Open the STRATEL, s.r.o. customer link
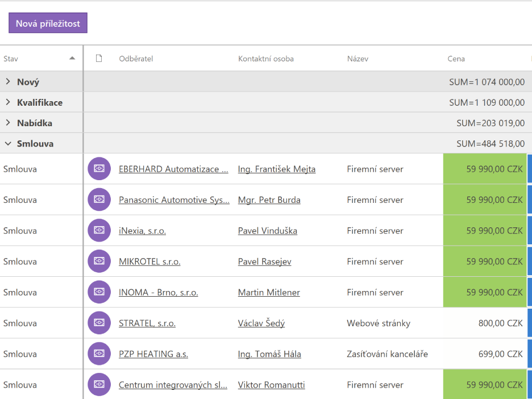 pos(147,323)
